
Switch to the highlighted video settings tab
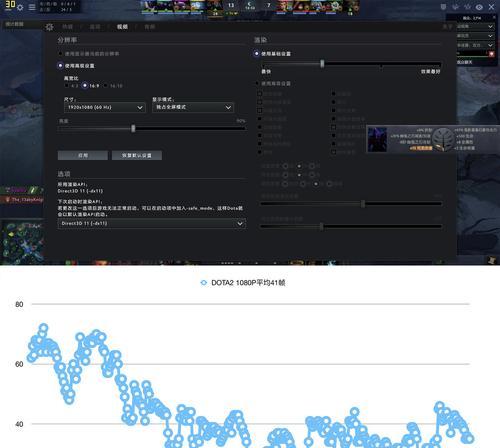122,27
